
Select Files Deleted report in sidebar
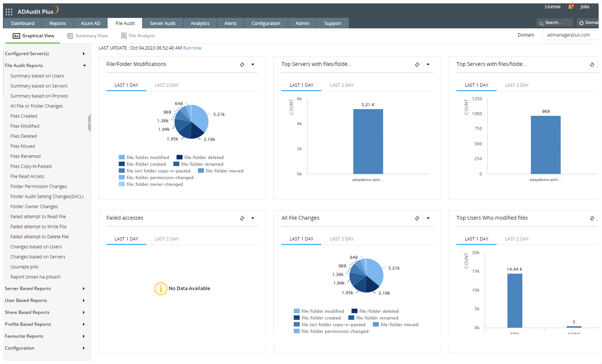23,136
